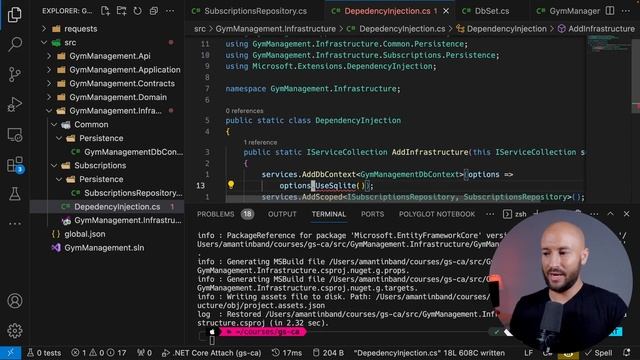Viewport: 640px width, 360px height.
Task: Open the Testing flask view
Action: tap(15, 194)
